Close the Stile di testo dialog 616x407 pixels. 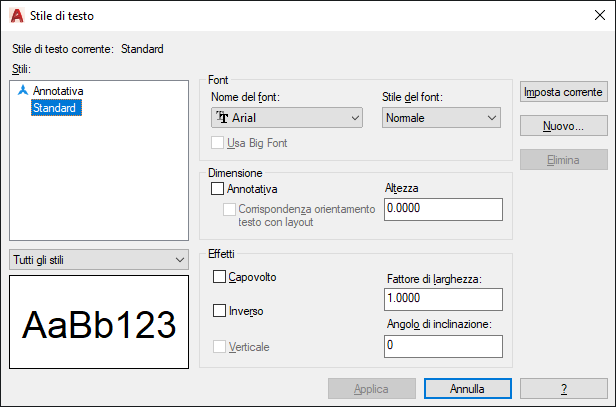point(600,15)
